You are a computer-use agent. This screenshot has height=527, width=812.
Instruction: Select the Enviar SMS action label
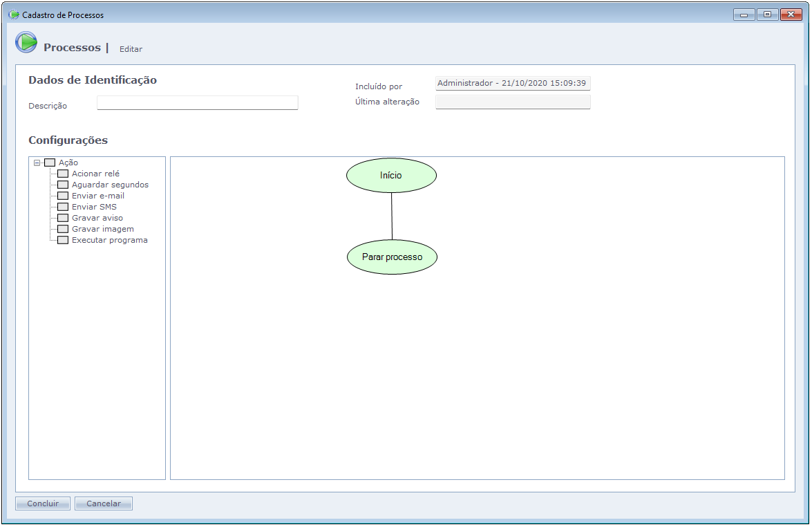pyautogui.click(x=94, y=207)
